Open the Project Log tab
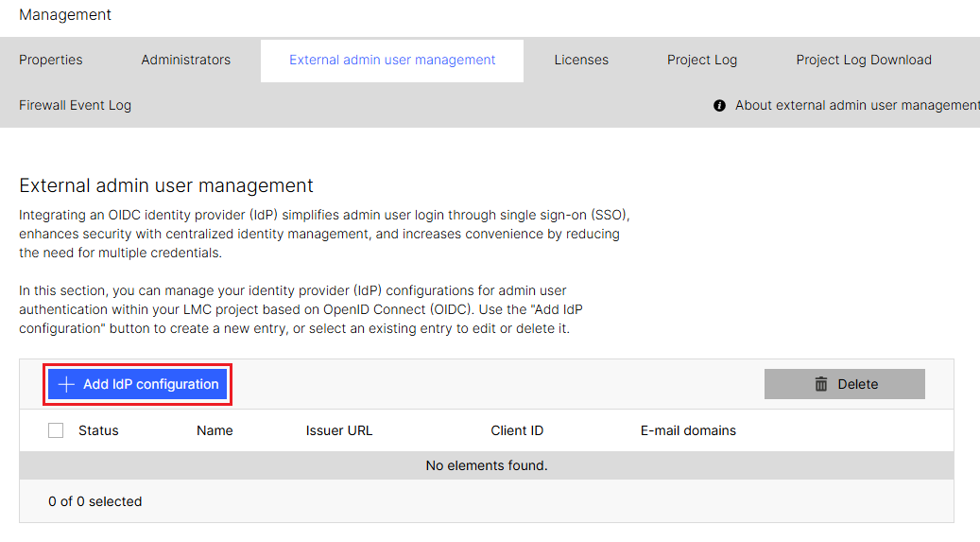This screenshot has width=980, height=542. (x=701, y=60)
